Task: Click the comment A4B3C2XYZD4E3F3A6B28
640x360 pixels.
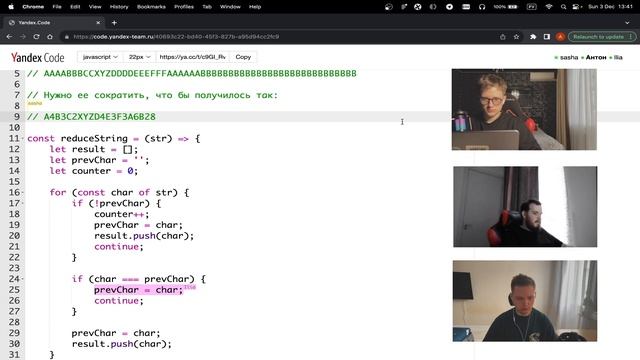Action: pos(99,117)
